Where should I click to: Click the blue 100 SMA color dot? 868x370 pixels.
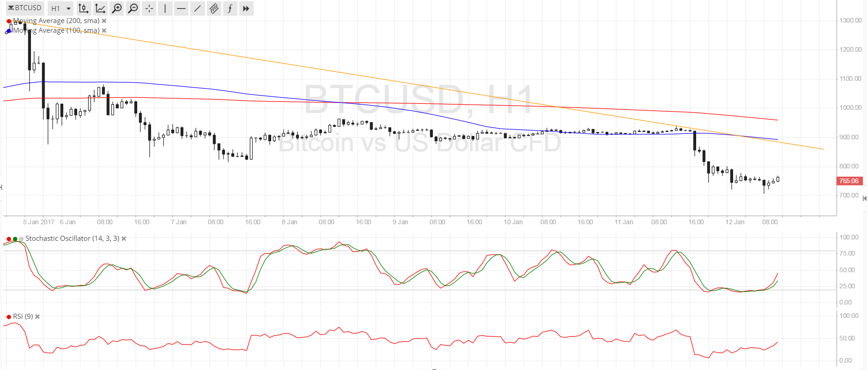tap(9, 31)
